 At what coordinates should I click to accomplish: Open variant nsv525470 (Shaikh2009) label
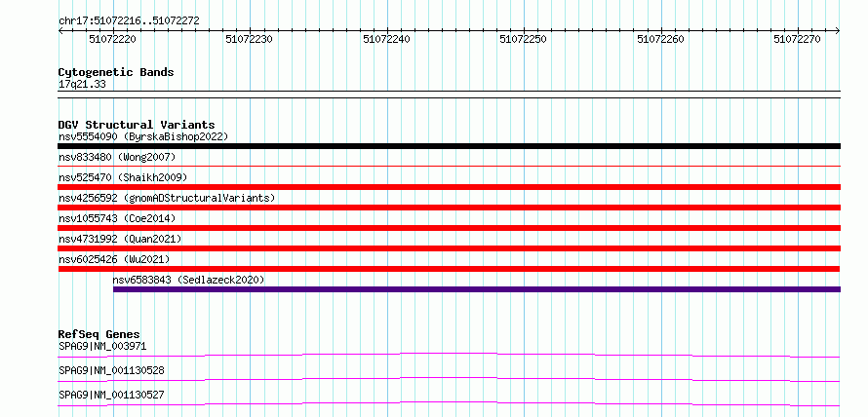click(x=123, y=177)
